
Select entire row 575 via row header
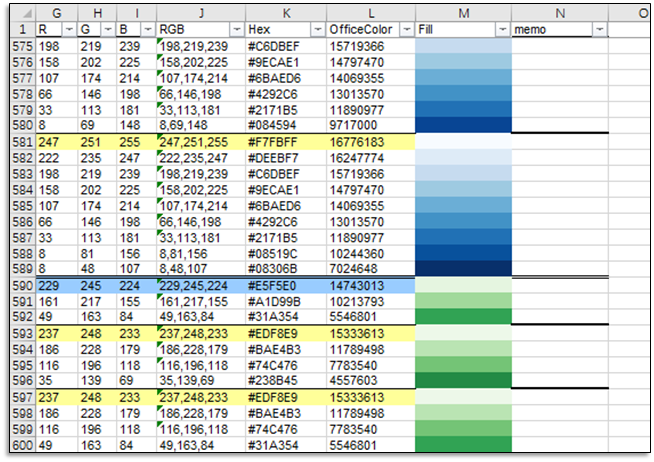(x=23, y=46)
